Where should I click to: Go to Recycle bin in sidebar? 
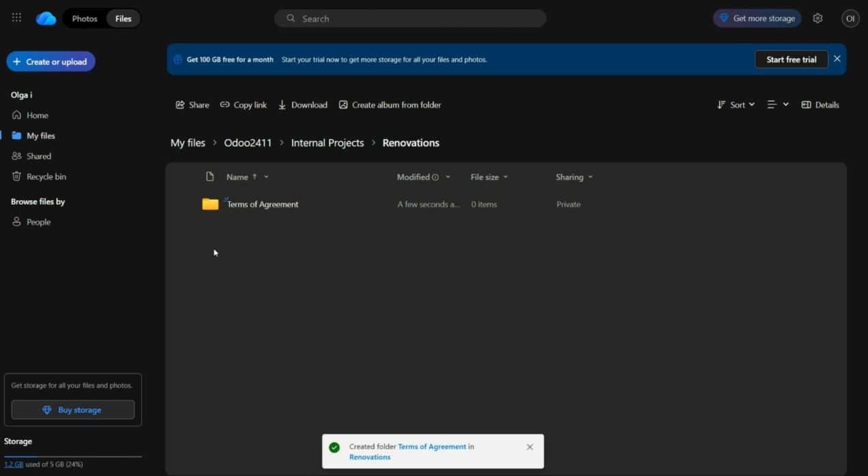pos(46,177)
